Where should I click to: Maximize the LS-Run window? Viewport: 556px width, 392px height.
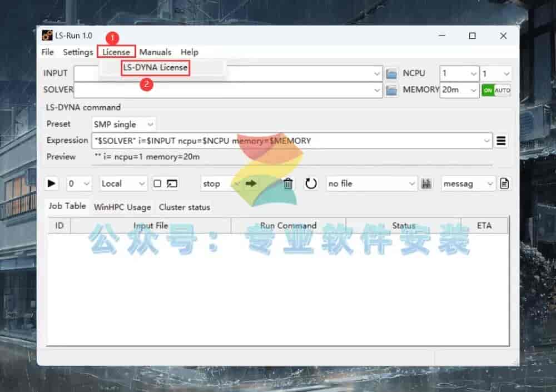coord(472,36)
